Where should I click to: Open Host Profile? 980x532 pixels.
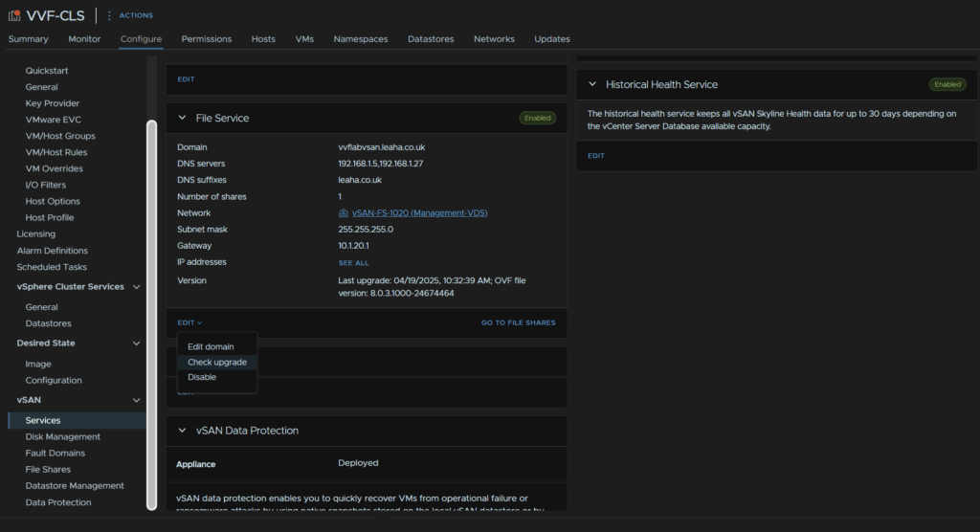tap(50, 217)
